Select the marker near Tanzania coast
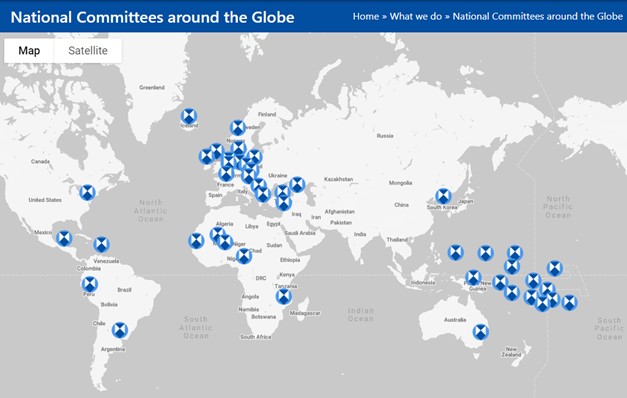The width and height of the screenshot is (627, 398). [x=284, y=297]
